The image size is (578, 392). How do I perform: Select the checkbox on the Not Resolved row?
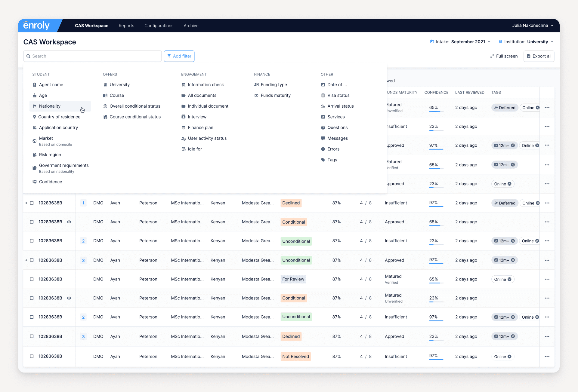pos(32,357)
